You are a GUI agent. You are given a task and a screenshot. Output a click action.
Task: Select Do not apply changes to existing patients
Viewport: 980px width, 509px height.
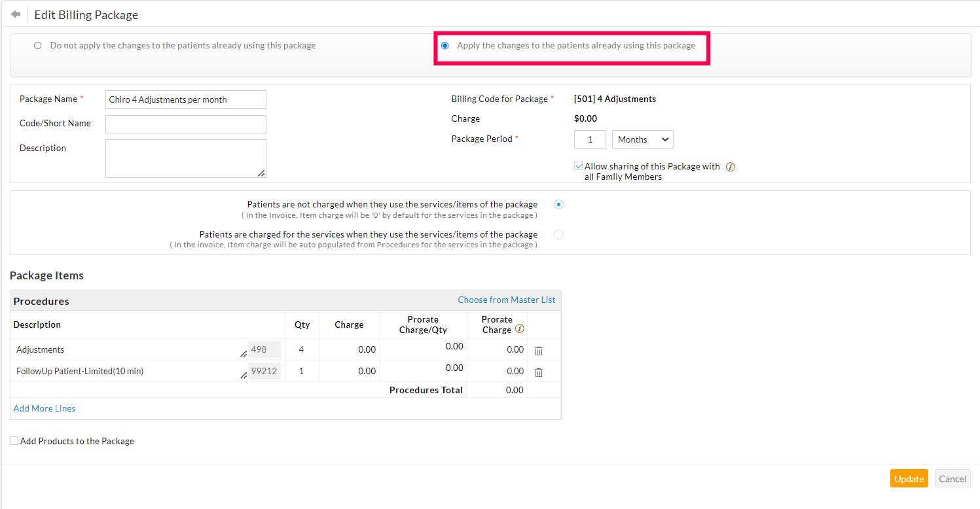point(37,45)
